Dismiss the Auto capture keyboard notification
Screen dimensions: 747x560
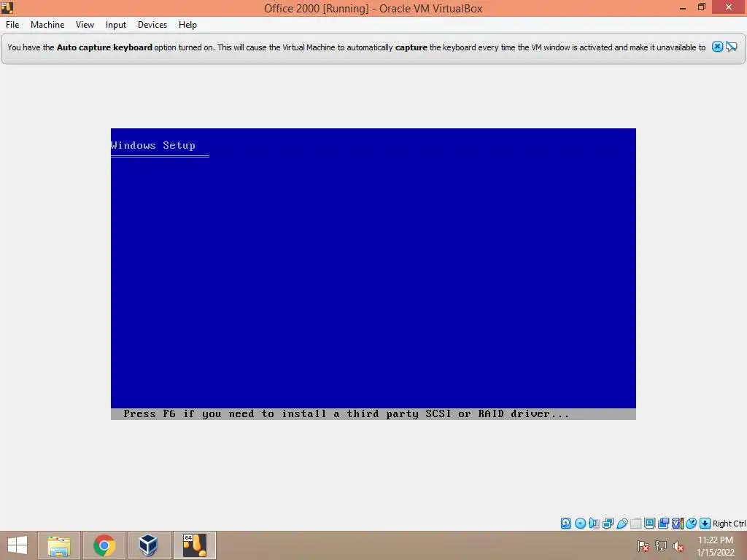point(717,47)
